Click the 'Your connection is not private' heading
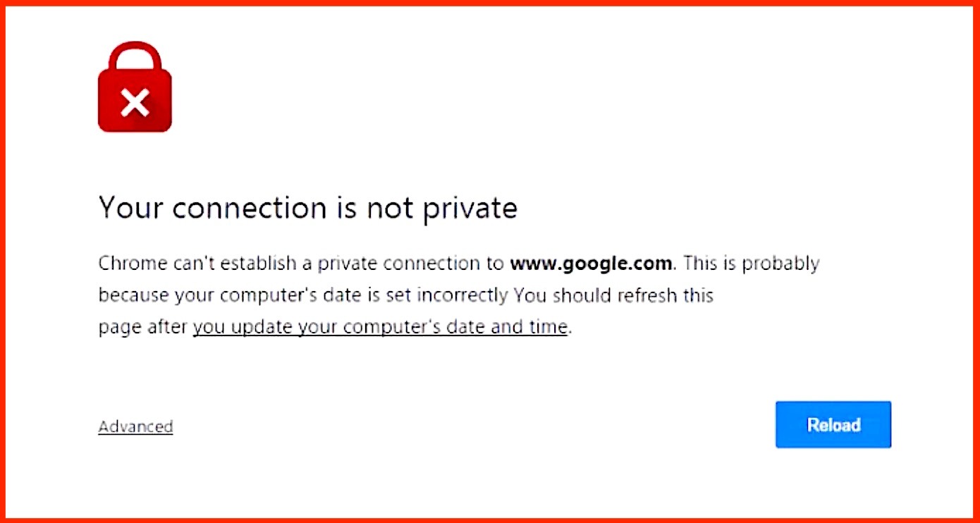The height and width of the screenshot is (523, 980). point(308,208)
